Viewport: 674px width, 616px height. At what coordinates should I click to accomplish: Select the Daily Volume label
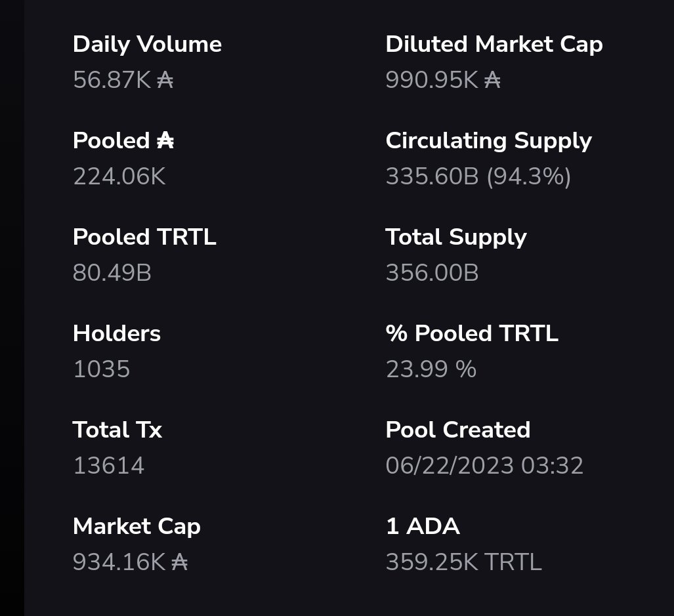click(148, 45)
